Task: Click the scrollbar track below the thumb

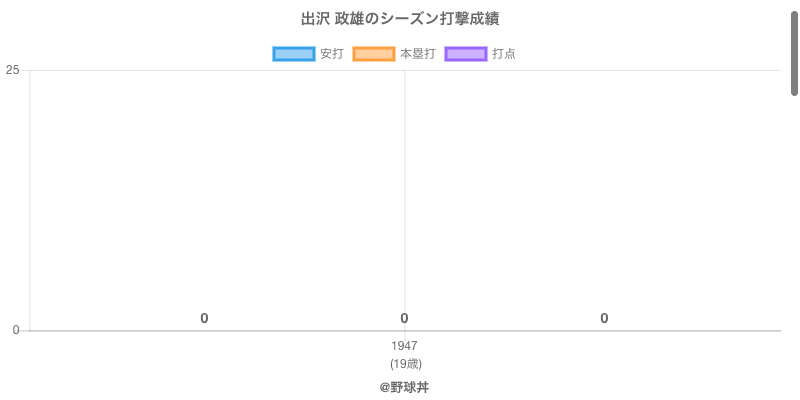Action: coord(794,250)
